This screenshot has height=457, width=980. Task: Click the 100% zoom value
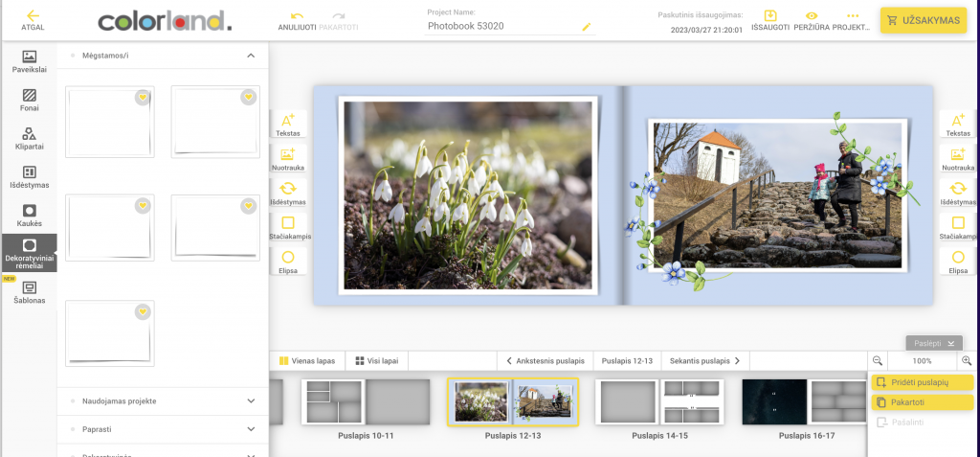click(x=922, y=361)
